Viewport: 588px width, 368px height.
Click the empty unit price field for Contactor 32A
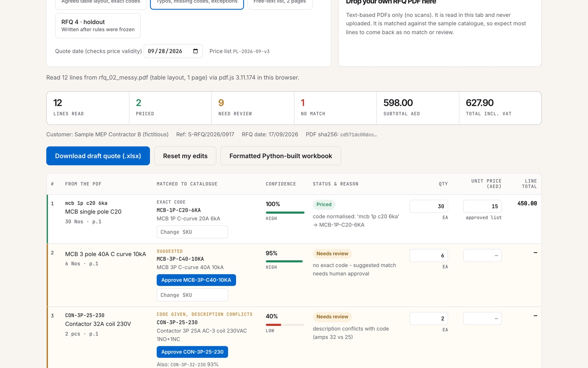tap(482, 319)
